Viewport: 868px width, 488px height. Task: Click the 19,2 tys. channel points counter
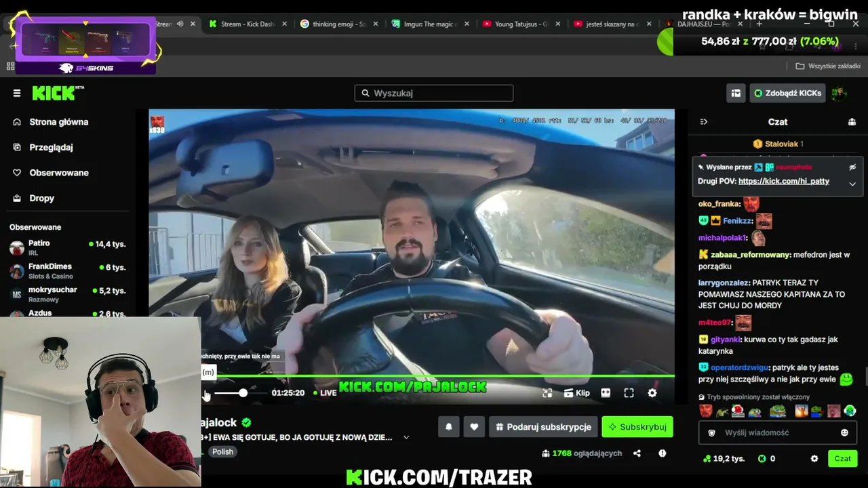point(724,459)
